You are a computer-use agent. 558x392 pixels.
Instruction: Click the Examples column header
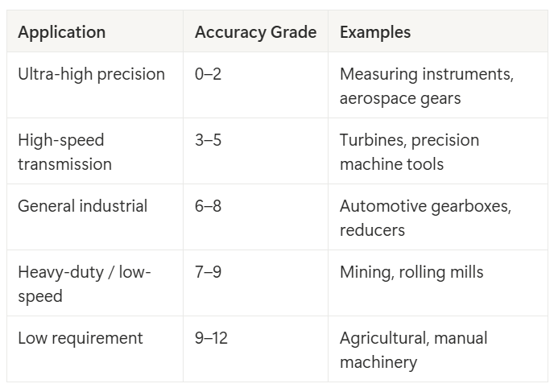point(375,33)
